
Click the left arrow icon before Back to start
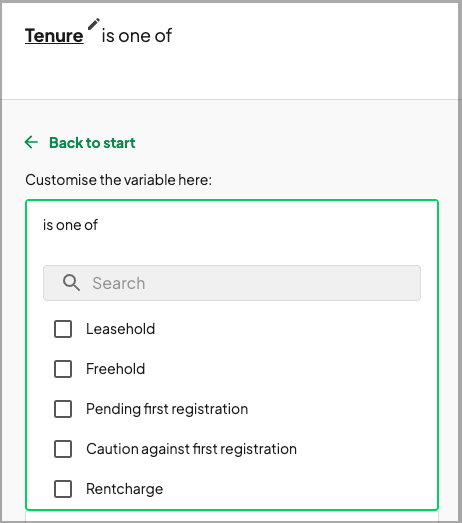(31, 142)
